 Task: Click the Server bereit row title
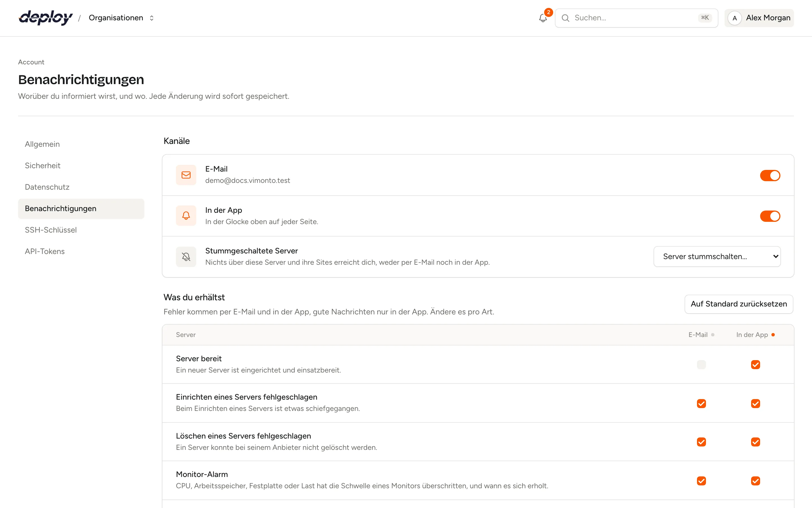[x=199, y=358]
